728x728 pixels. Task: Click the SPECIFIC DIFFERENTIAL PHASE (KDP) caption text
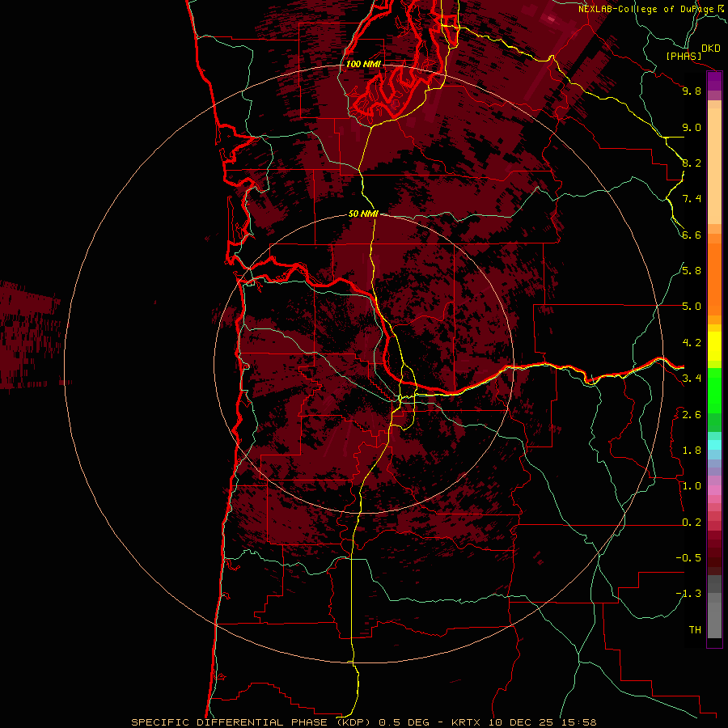point(252,722)
